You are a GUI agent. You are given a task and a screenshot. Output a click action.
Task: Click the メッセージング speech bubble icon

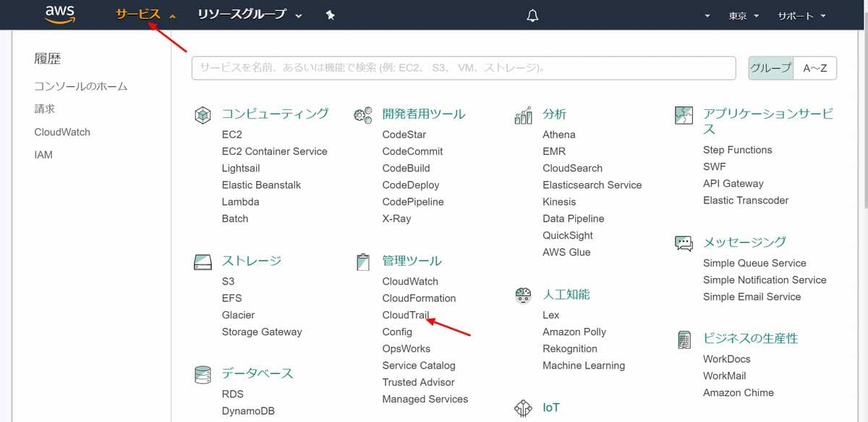click(682, 242)
